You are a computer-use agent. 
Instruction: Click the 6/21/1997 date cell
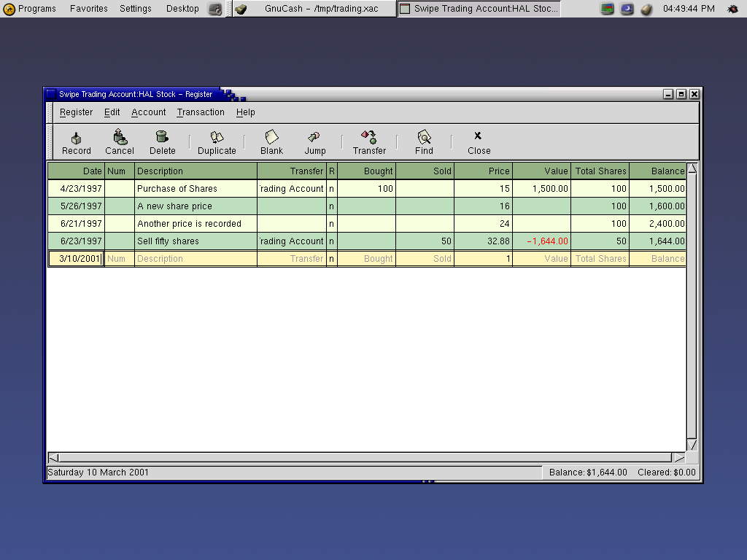click(76, 224)
